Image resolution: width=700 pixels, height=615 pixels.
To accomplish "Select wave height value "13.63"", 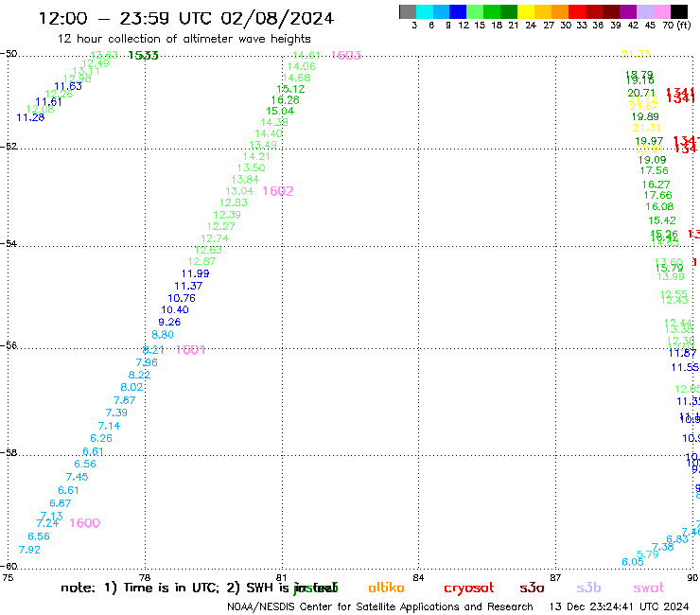I will (x=104, y=55).
